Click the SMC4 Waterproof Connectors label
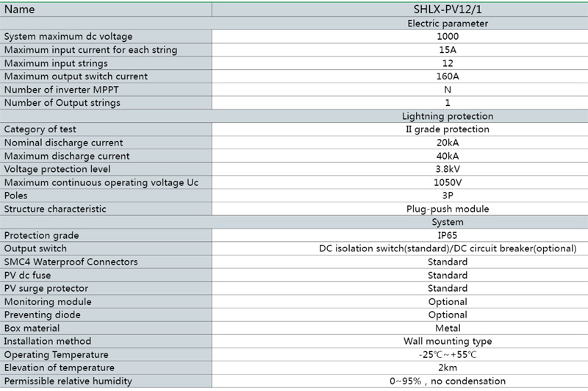This screenshot has width=588, height=391. [x=71, y=262]
